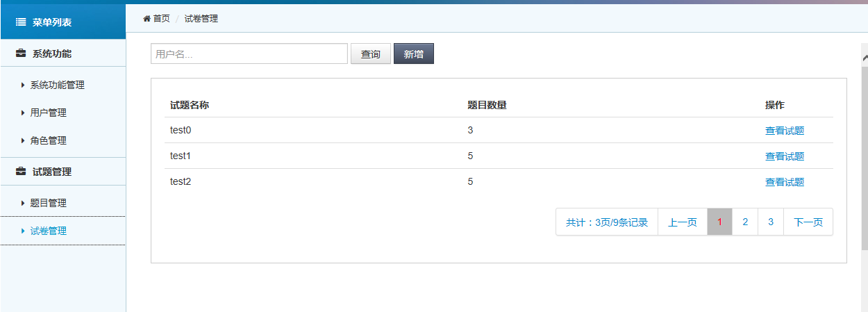The width and height of the screenshot is (868, 312).
Task: View questions for test2 via 查看试题
Action: tap(785, 181)
